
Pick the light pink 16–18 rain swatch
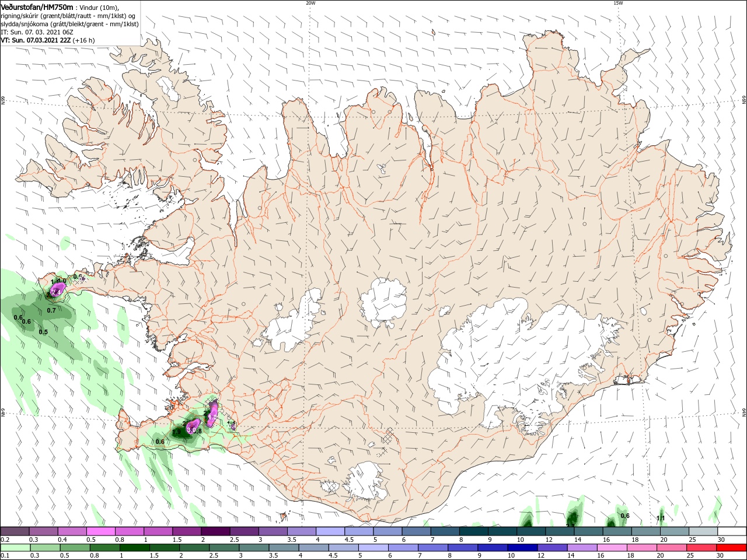click(612, 548)
